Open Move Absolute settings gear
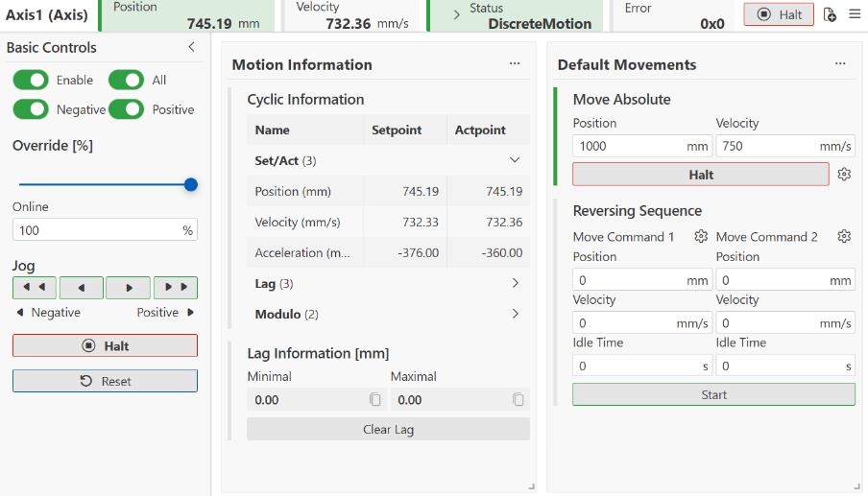The image size is (868, 496). point(844,175)
